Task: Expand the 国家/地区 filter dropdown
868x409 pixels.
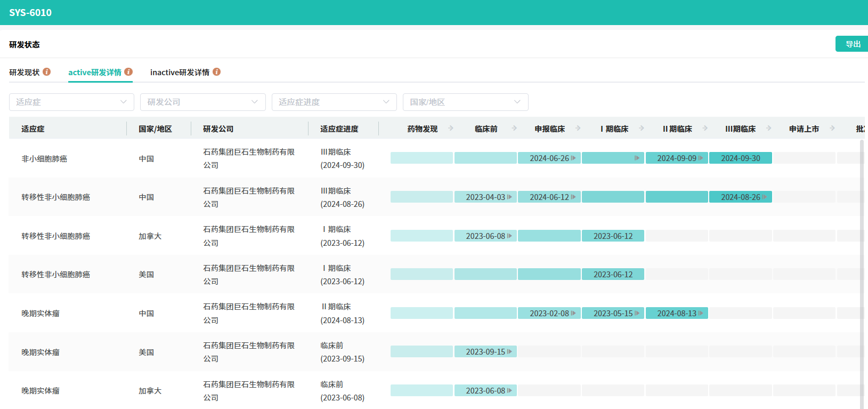Action: (465, 102)
